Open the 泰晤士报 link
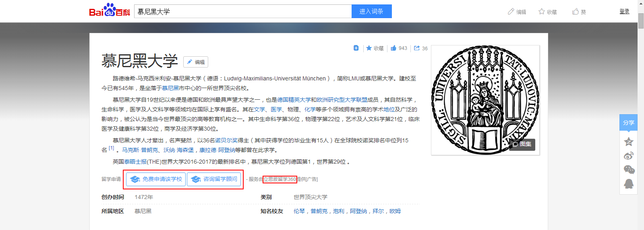This screenshot has width=644, height=230. tap(135, 162)
